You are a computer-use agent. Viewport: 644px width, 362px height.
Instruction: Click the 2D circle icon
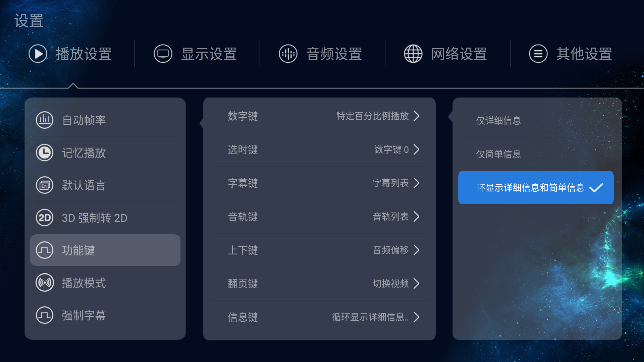(x=45, y=218)
